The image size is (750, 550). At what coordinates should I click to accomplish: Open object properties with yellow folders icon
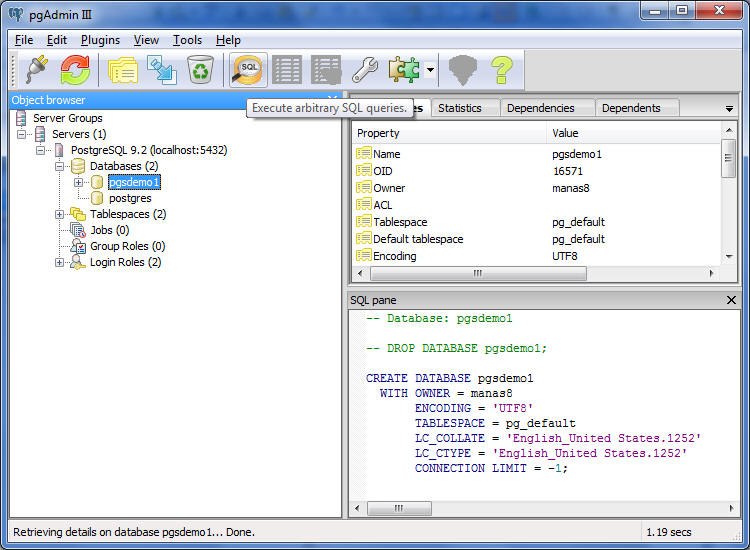pyautogui.click(x=122, y=70)
